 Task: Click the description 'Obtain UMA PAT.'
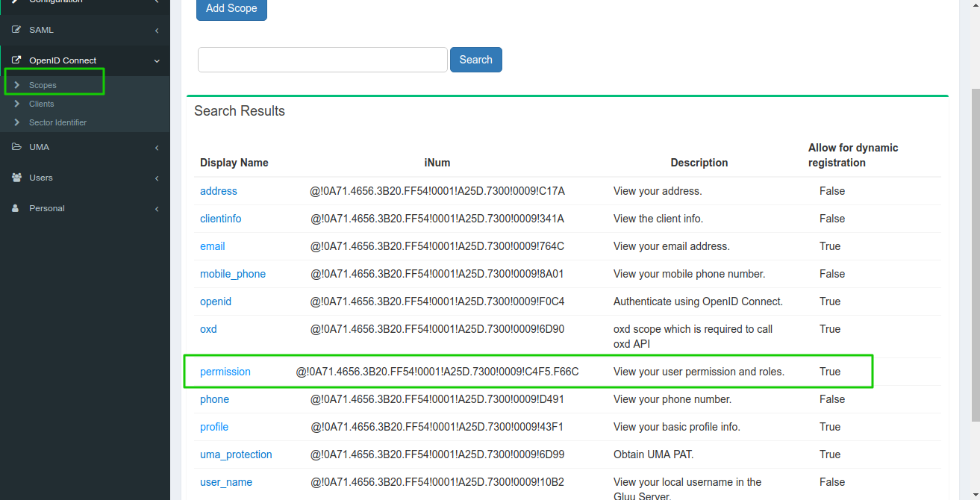point(653,454)
